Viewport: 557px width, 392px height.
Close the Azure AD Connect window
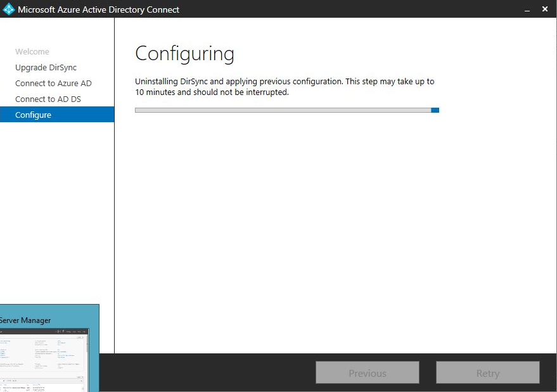click(545, 9)
